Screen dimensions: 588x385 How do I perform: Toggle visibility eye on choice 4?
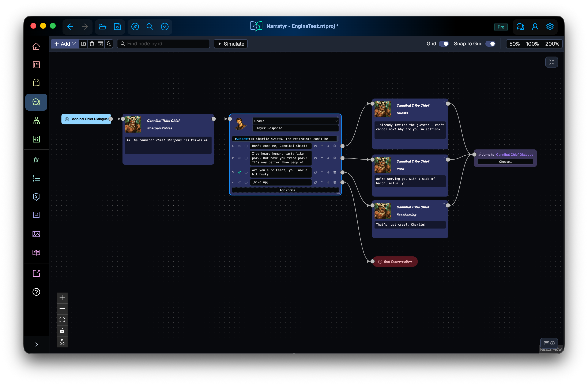240,182
